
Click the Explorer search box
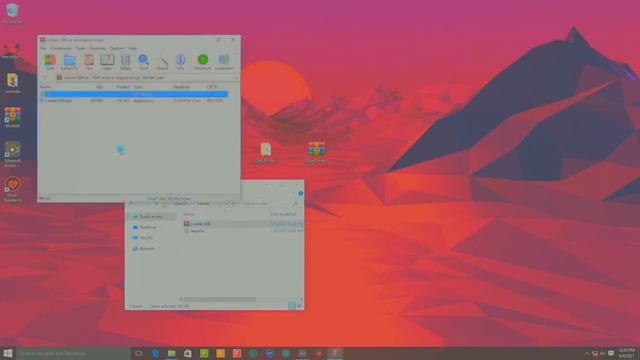(x=269, y=203)
